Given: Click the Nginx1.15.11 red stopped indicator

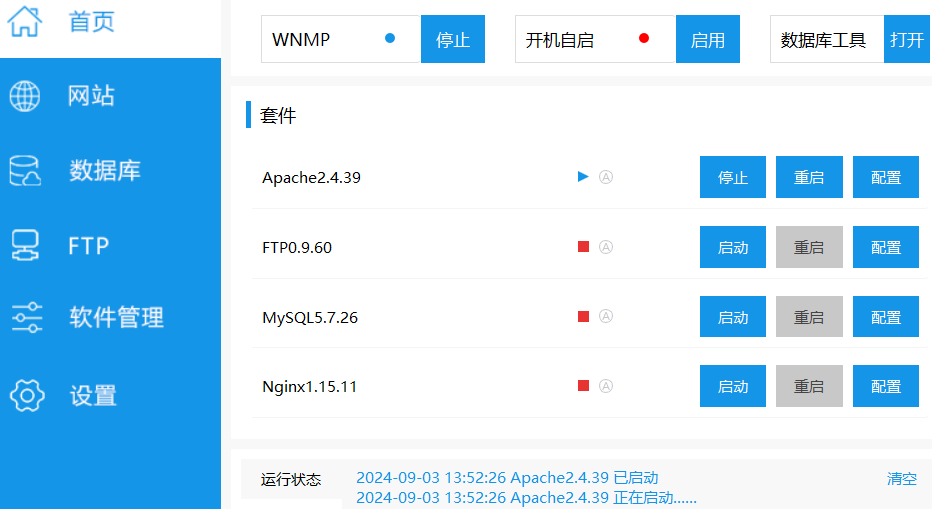Looking at the screenshot, I should [584, 386].
